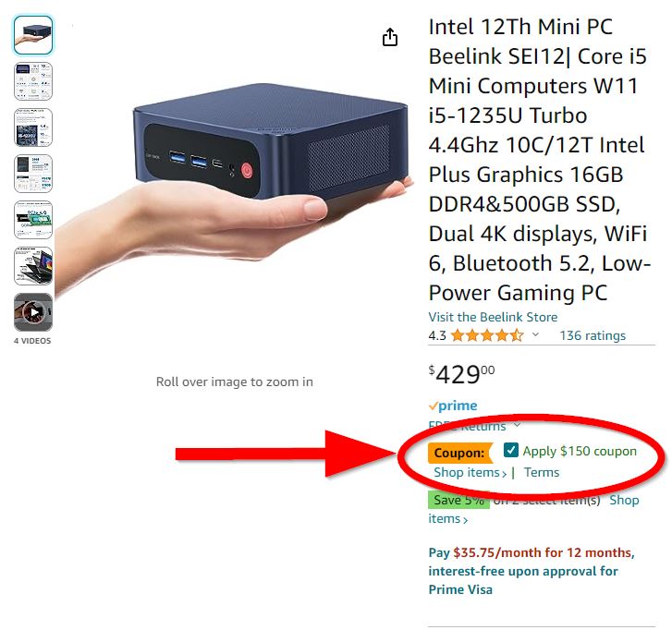Click the star rating icons
The width and height of the screenshot is (672, 630).
pyautogui.click(x=487, y=335)
